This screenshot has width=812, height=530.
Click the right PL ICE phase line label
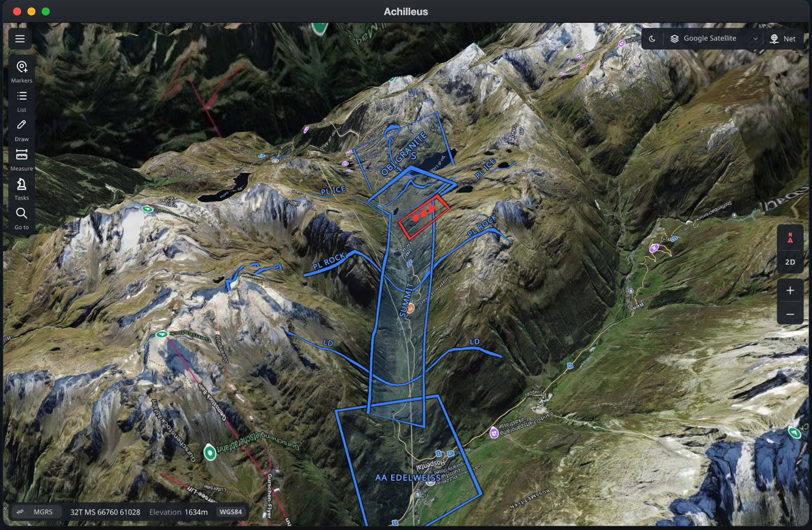485,168
